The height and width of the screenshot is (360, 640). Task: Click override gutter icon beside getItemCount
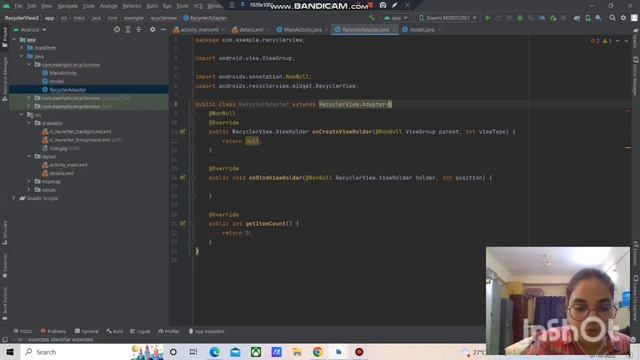182,223
